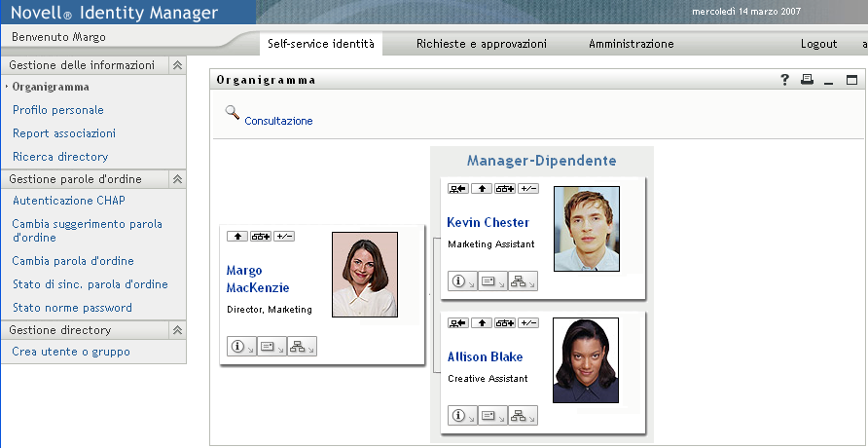This screenshot has height=448, width=868.
Task: Collapse the Gestione directory section
Action: (177, 330)
